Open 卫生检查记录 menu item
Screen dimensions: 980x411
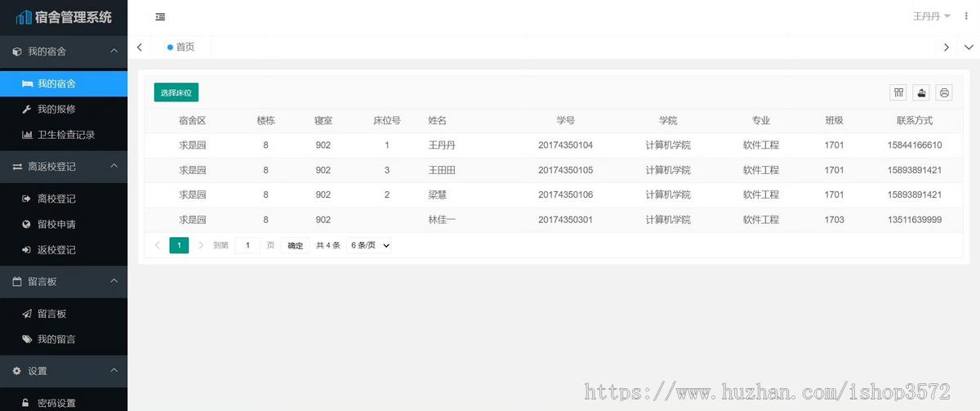pyautogui.click(x=64, y=135)
